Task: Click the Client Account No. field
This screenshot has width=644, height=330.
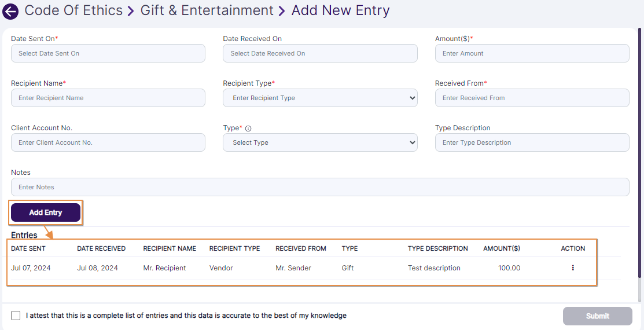Action: point(108,142)
